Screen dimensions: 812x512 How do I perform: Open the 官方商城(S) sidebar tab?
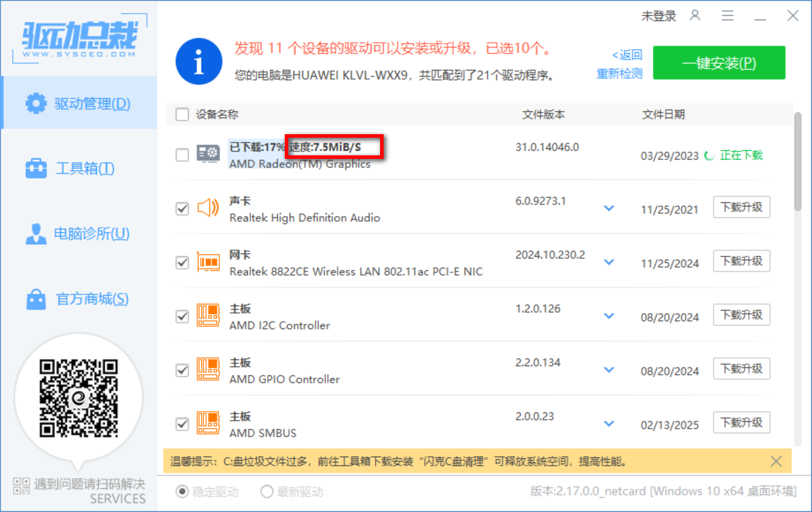coord(79,299)
